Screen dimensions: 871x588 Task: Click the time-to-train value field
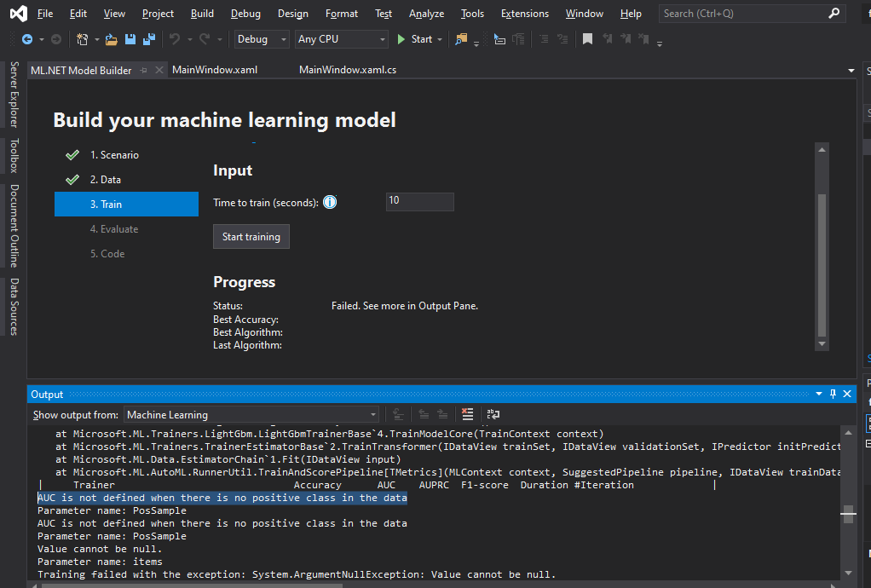[x=419, y=201]
